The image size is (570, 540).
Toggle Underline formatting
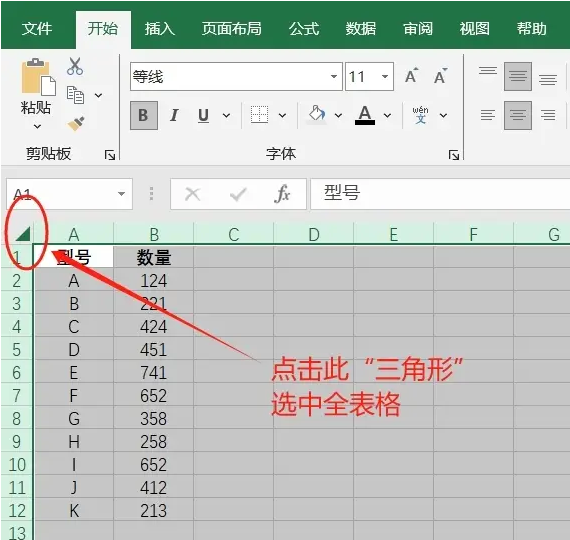203,116
